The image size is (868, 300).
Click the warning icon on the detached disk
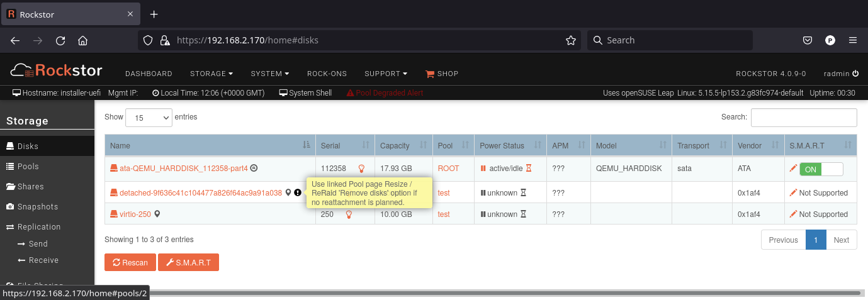coord(298,193)
